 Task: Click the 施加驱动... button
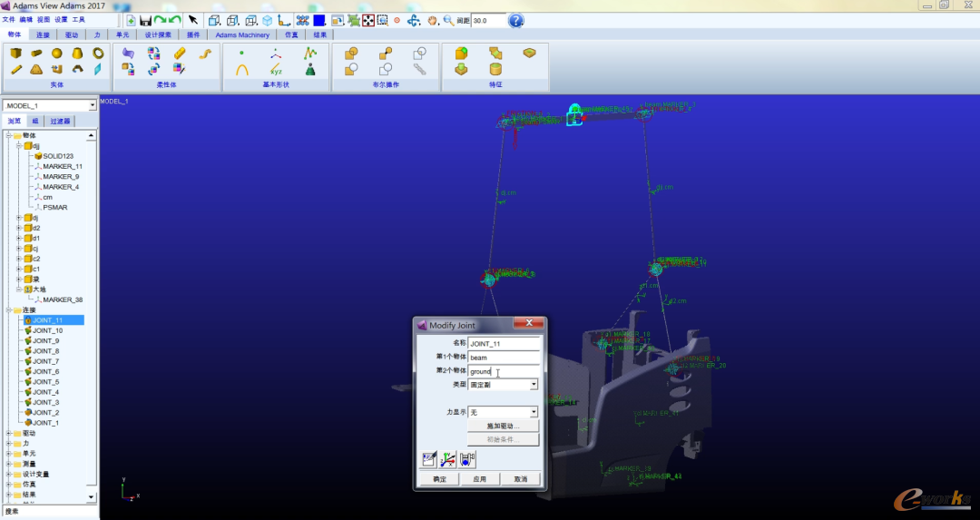pyautogui.click(x=503, y=426)
